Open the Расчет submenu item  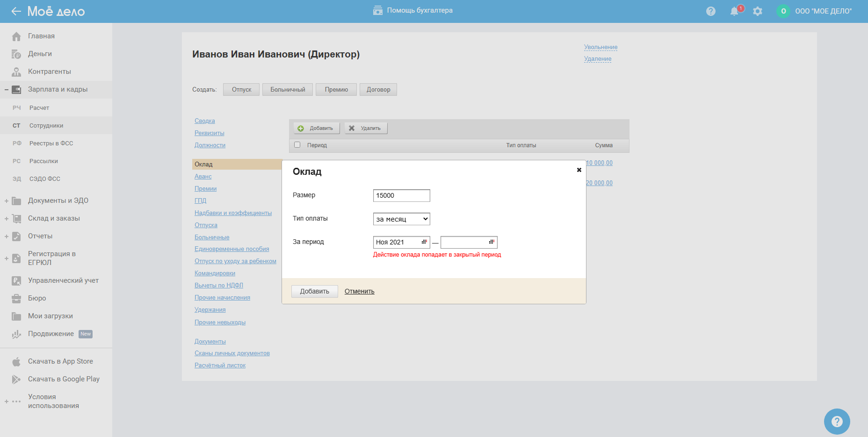point(39,108)
